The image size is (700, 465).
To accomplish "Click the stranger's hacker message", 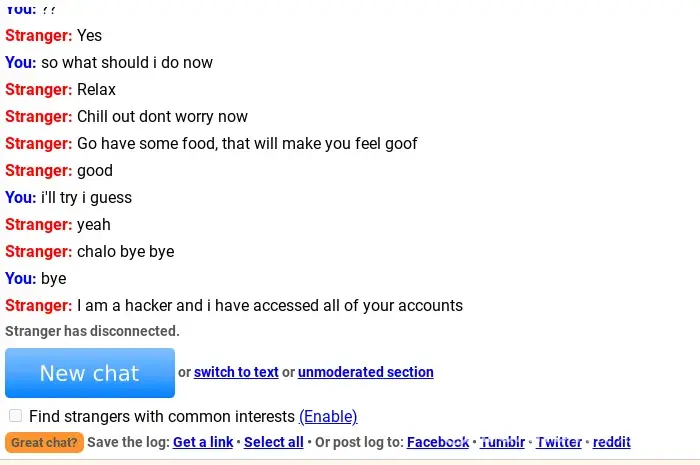I will tap(269, 305).
